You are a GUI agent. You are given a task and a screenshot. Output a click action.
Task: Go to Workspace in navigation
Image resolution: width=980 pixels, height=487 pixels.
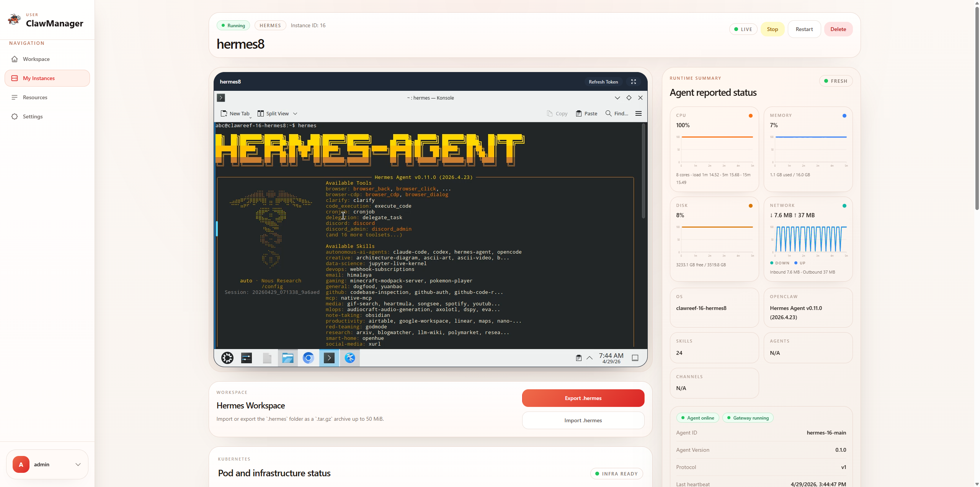click(x=47, y=59)
